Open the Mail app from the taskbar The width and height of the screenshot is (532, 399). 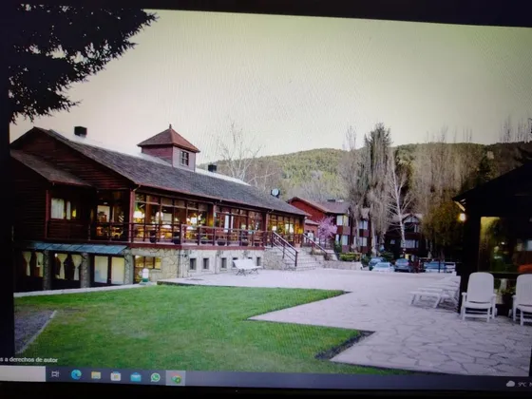coord(136,377)
